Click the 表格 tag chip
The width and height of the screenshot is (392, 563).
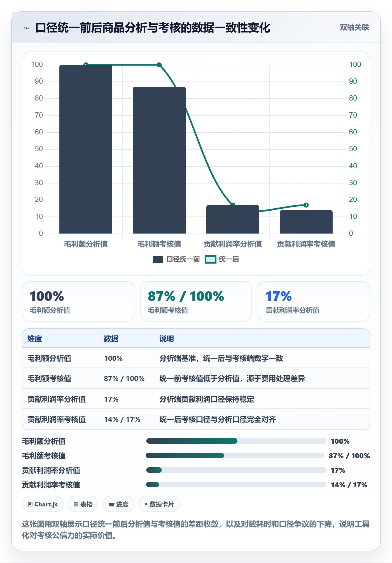(83, 504)
